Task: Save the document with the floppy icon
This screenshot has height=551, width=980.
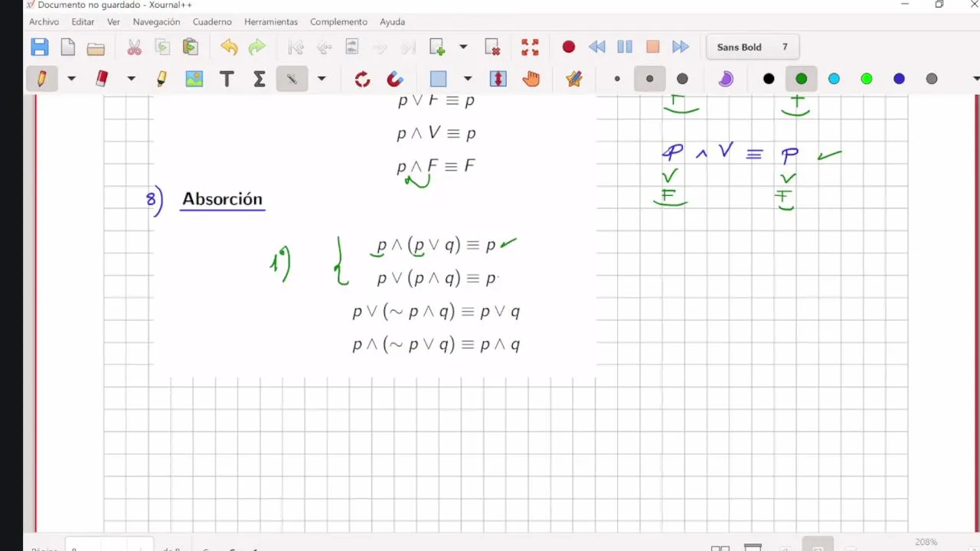Action: click(x=40, y=47)
